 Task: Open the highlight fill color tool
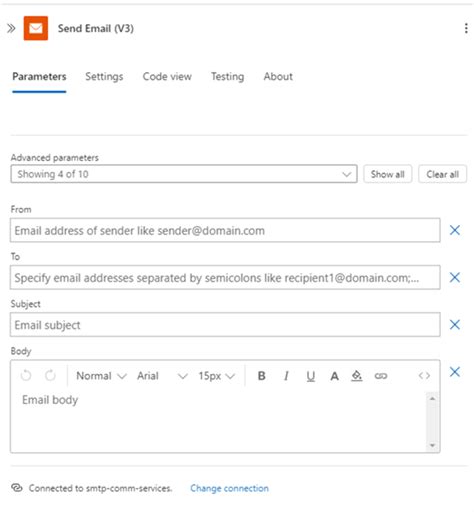point(357,376)
